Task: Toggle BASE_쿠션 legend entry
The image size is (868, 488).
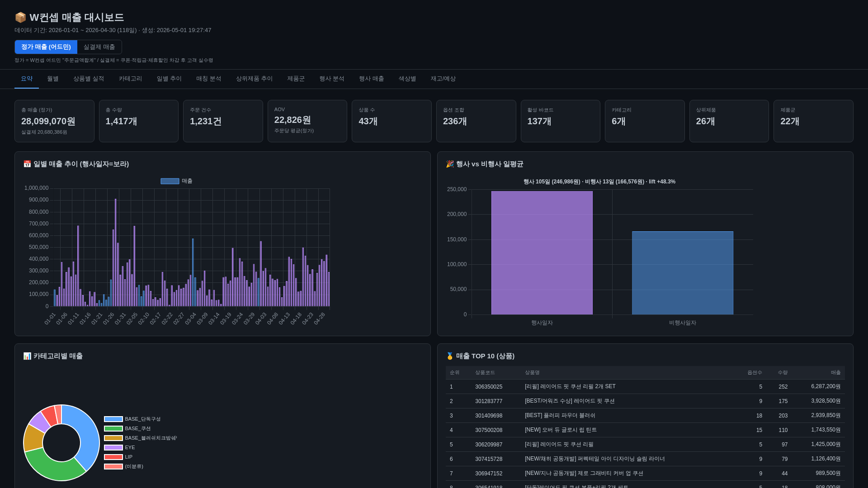Action: tap(127, 429)
